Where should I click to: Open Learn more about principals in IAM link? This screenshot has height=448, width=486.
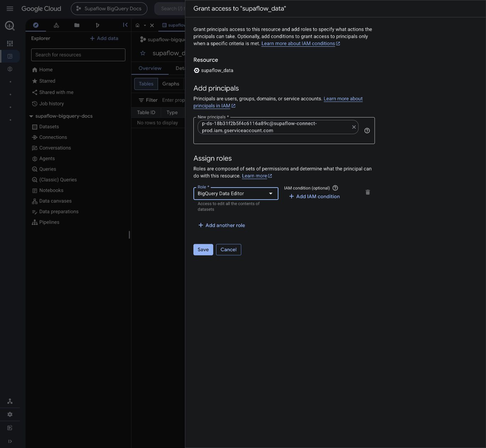pos(278,102)
